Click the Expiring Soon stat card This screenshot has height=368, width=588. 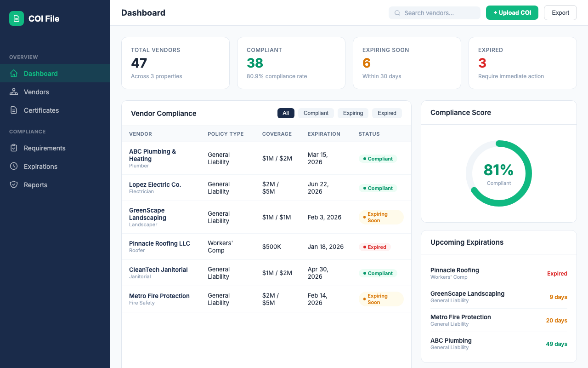click(x=407, y=63)
